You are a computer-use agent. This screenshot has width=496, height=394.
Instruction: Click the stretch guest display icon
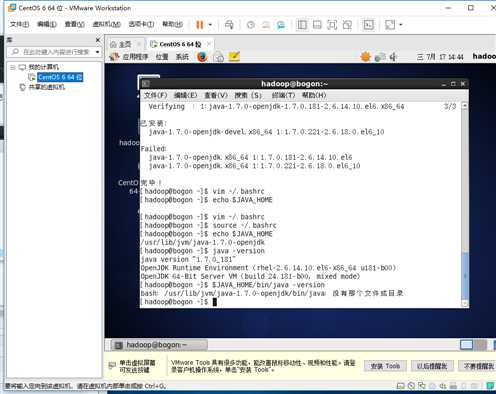(390, 25)
